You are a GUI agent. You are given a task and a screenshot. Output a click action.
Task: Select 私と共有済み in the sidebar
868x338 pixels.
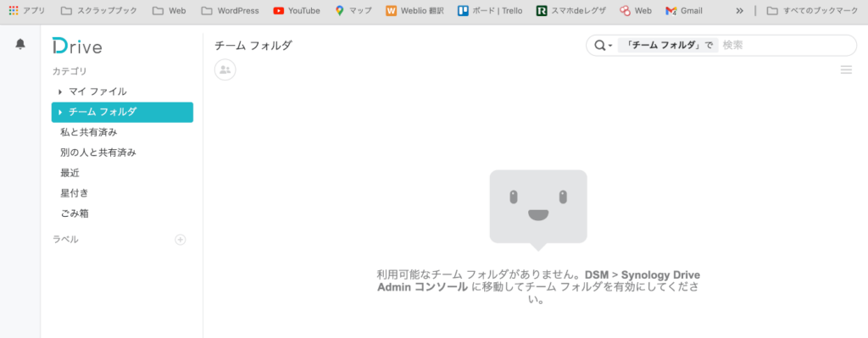click(x=88, y=132)
